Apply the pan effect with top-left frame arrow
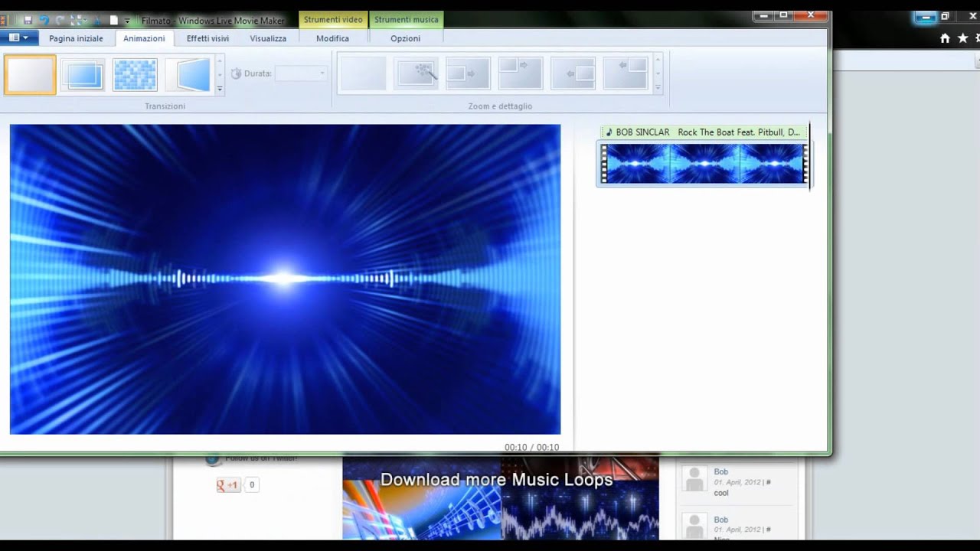Screen dimensions: 980x551 (521, 74)
